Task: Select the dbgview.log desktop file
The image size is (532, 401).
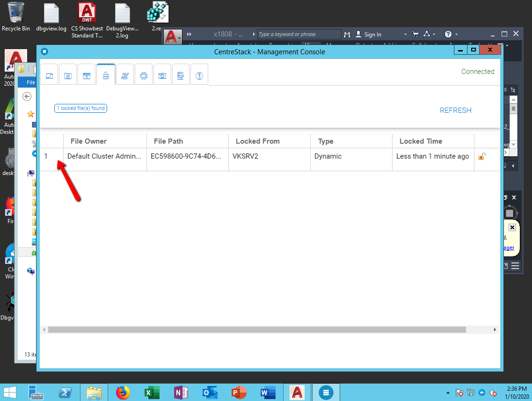Action: tap(51, 17)
